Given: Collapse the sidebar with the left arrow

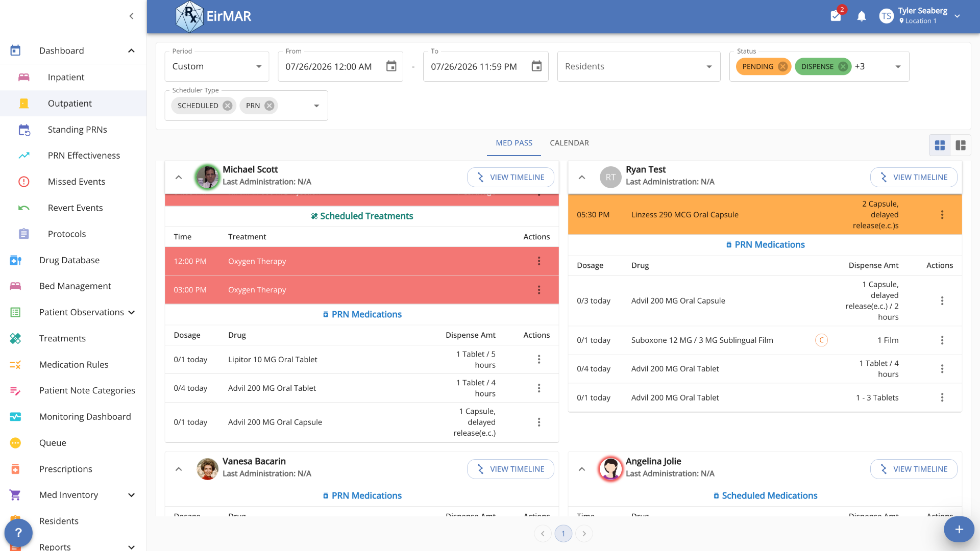Looking at the screenshot, I should pyautogui.click(x=131, y=16).
